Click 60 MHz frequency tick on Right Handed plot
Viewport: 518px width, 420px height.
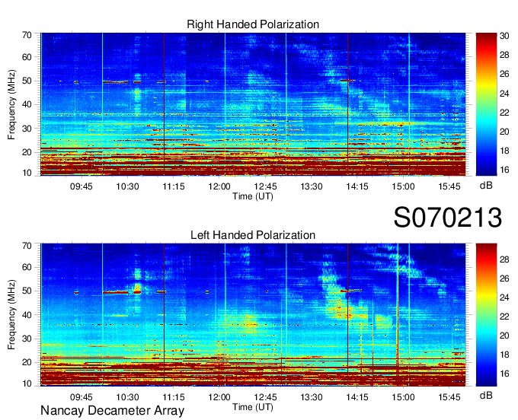pyautogui.click(x=27, y=57)
